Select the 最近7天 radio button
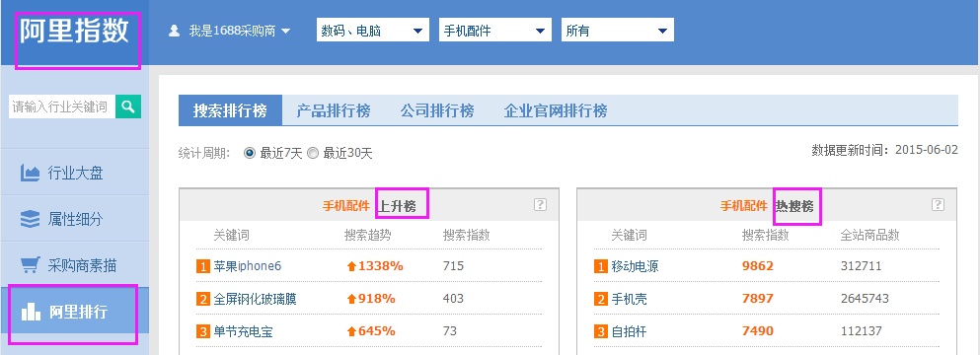Viewport: 980px width, 355px height. (250, 153)
